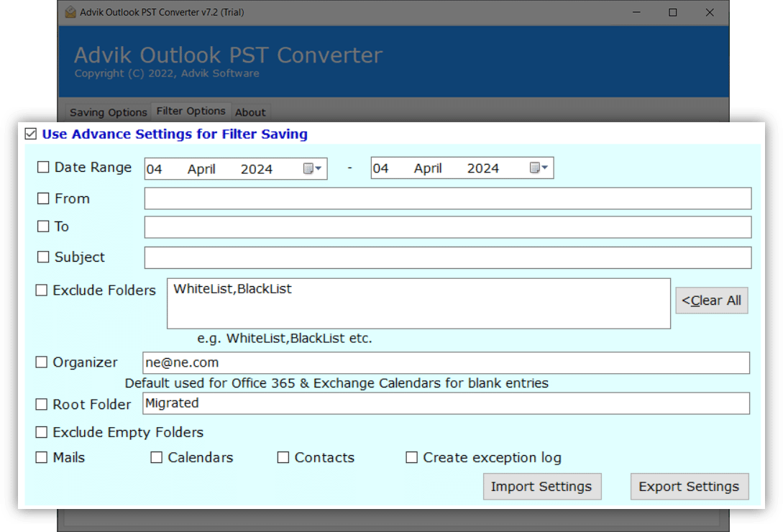Enable the Organizer checkbox

(x=42, y=362)
